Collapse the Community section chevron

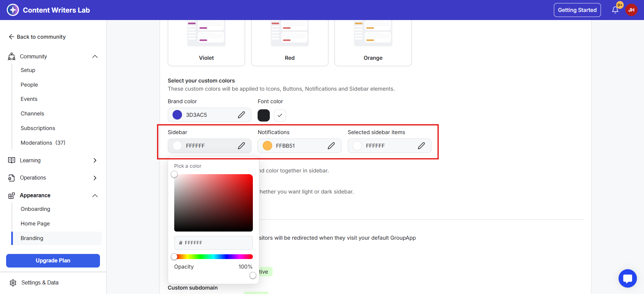95,56
